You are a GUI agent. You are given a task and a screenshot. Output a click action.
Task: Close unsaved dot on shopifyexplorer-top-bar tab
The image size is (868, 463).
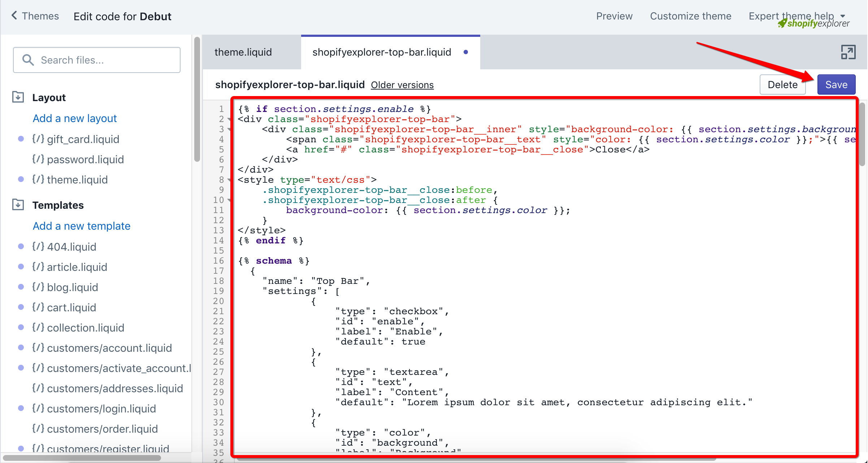pos(466,52)
